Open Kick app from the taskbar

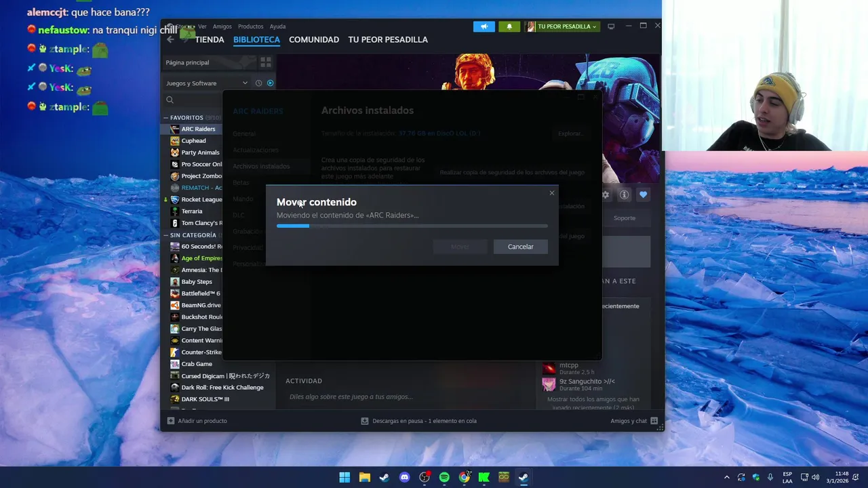[x=484, y=477]
